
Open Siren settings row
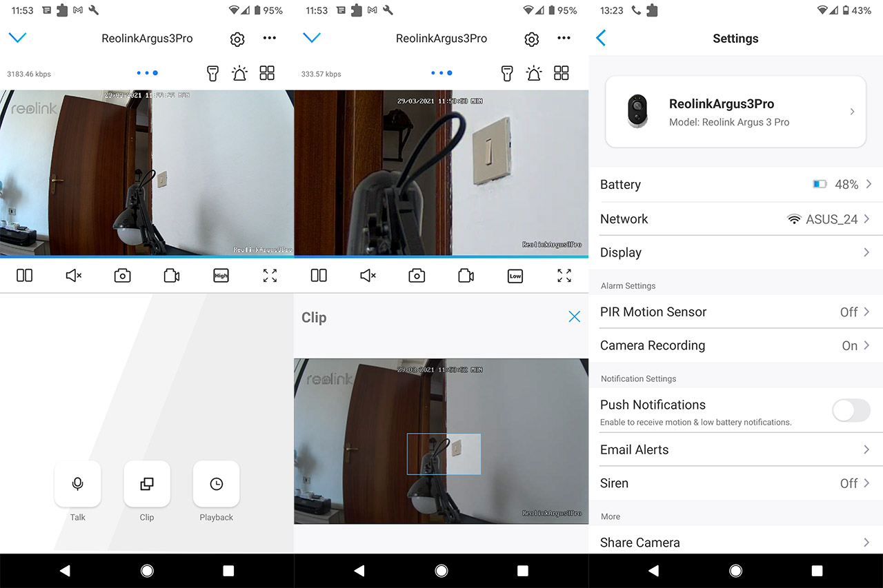[x=736, y=483]
